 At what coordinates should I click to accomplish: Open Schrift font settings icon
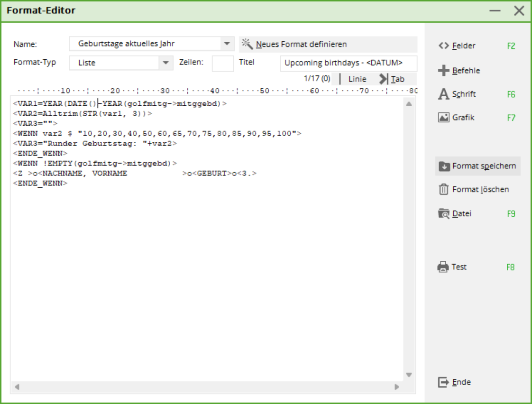click(x=443, y=94)
